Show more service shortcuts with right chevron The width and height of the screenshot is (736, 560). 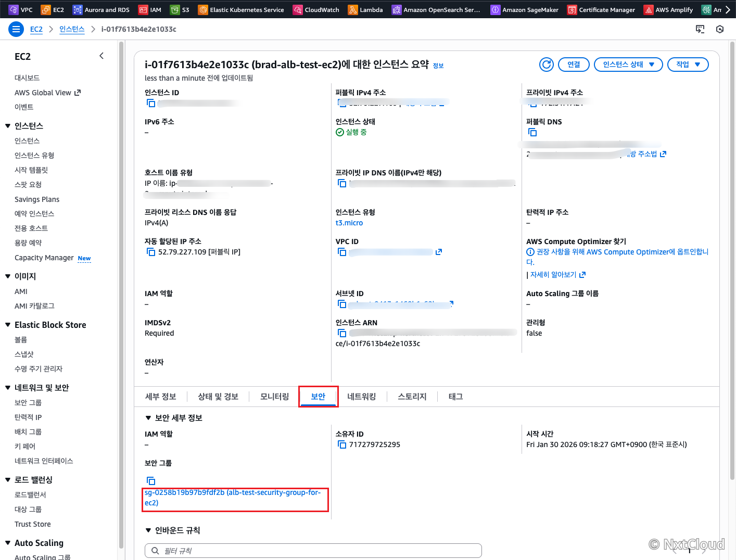(x=728, y=10)
